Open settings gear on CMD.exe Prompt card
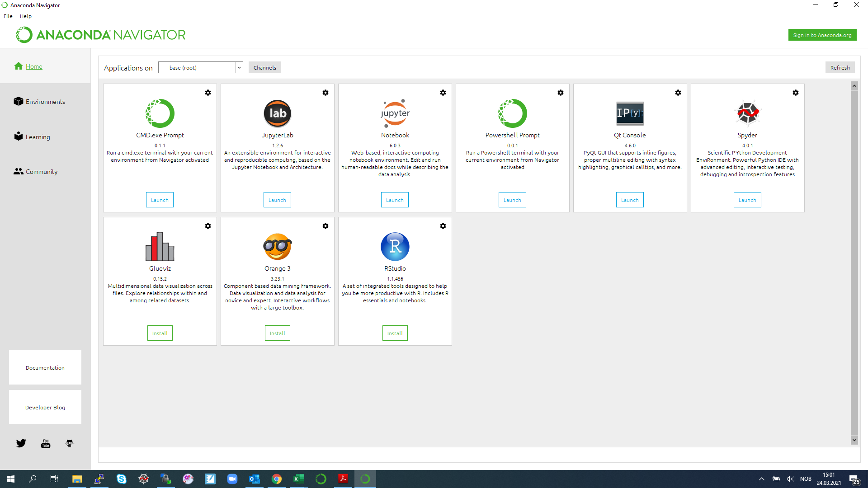The height and width of the screenshot is (488, 868). click(x=208, y=93)
